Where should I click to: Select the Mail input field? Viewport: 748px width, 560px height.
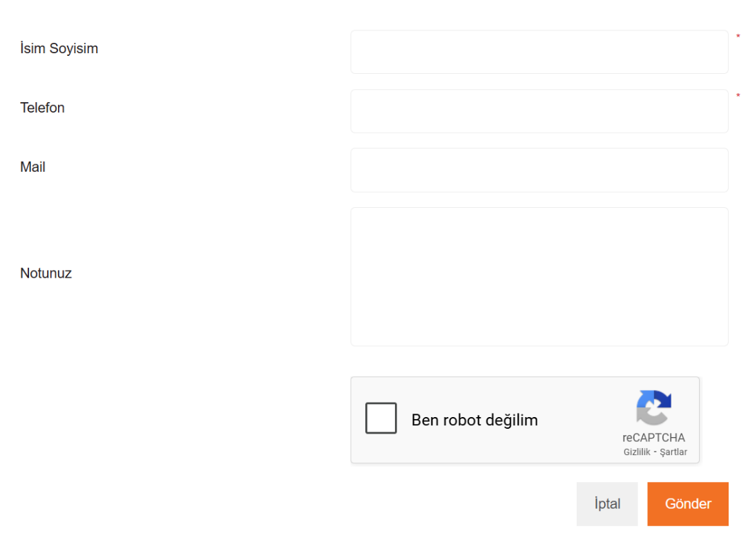pyautogui.click(x=539, y=171)
